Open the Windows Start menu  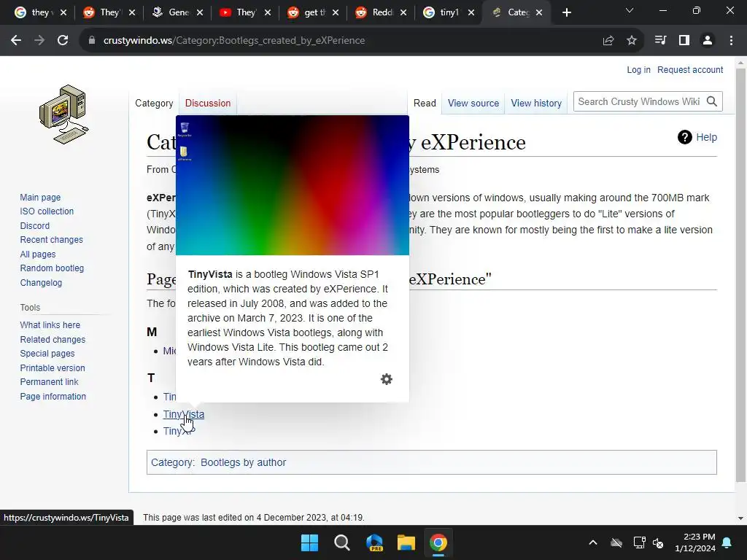pyautogui.click(x=309, y=542)
